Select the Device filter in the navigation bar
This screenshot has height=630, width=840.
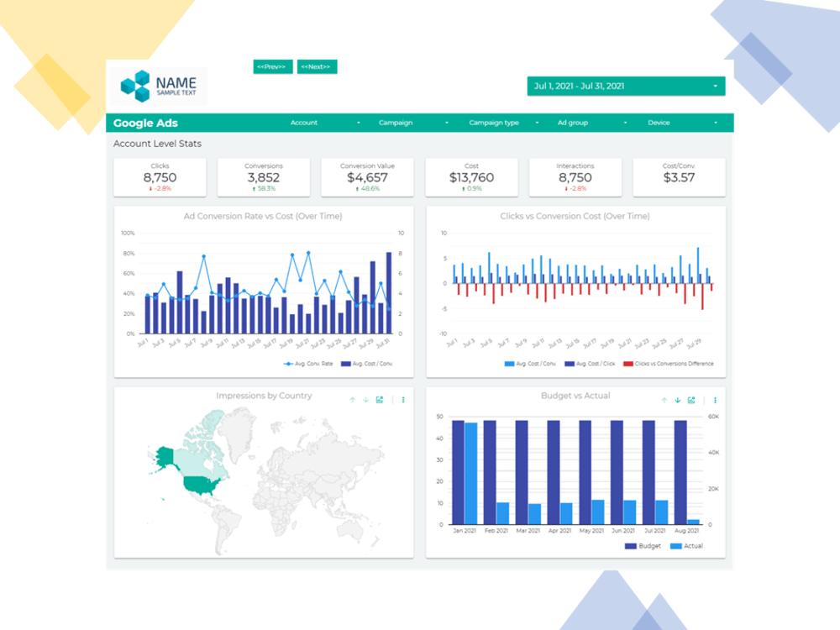click(x=660, y=122)
